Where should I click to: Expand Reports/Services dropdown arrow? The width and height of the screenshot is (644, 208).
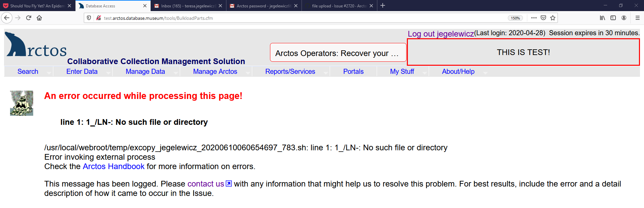(326, 73)
